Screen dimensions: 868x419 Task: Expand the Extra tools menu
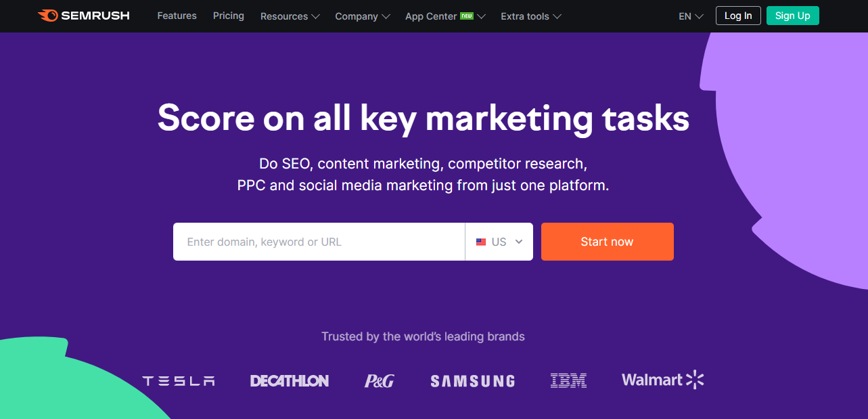point(531,16)
